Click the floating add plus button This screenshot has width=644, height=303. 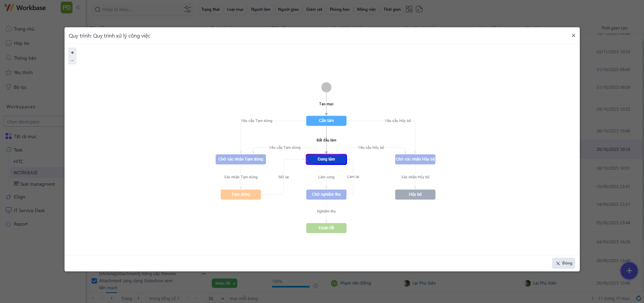point(629,270)
